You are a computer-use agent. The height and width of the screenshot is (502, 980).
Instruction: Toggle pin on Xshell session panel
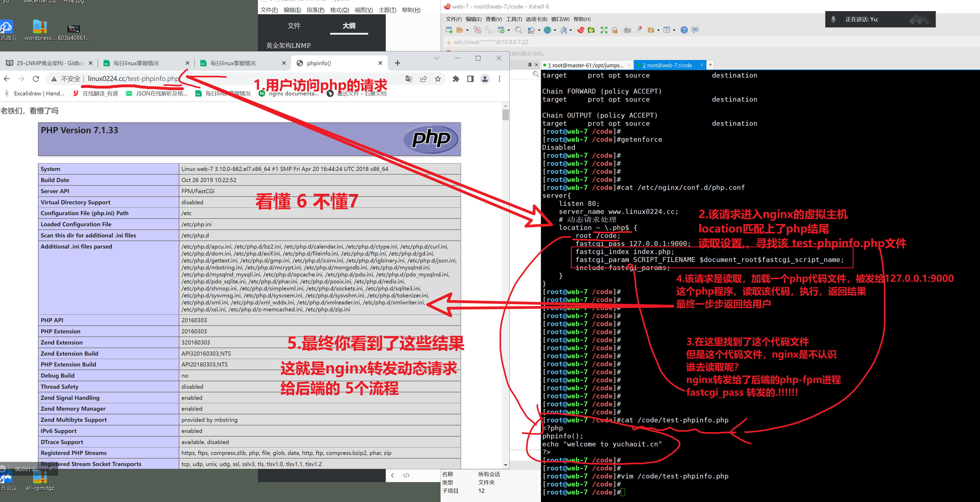[x=530, y=65]
